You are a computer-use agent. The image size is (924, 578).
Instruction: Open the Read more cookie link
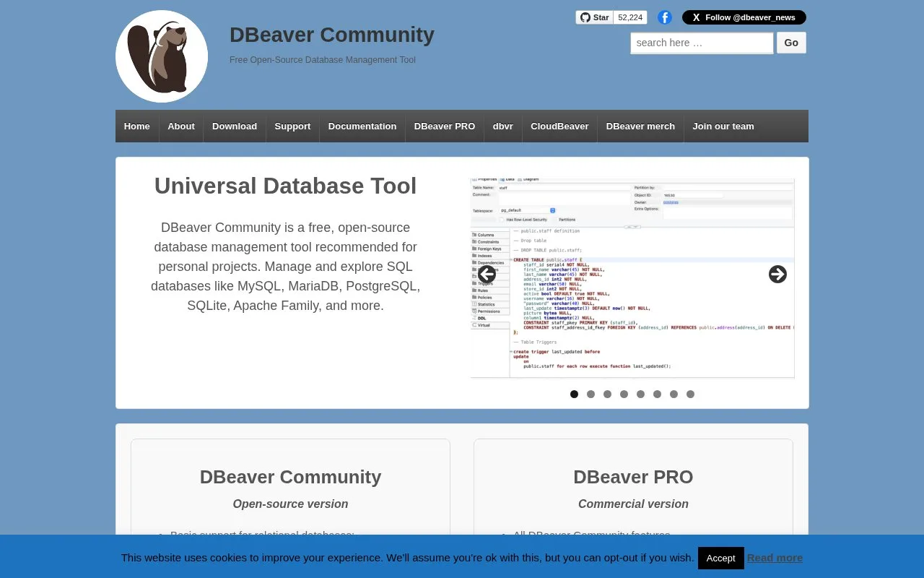click(775, 558)
